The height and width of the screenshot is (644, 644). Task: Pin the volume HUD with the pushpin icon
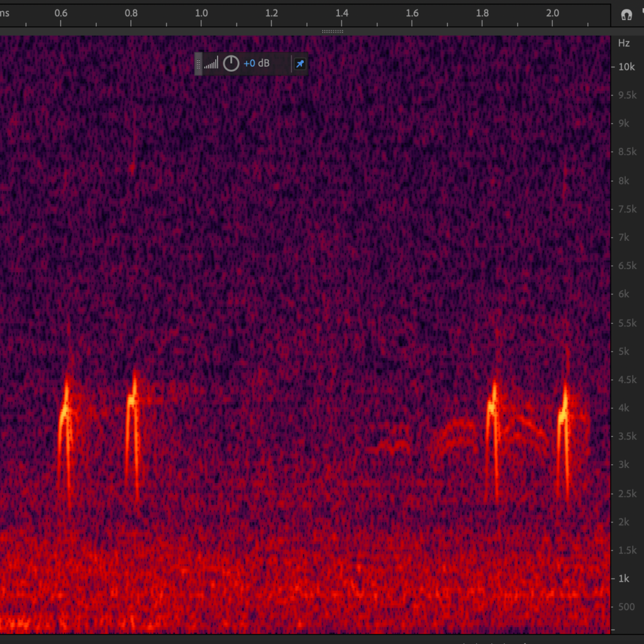point(300,64)
